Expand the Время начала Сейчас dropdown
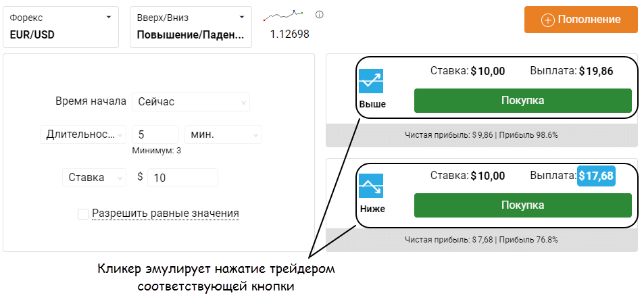The image size is (644, 304). click(x=191, y=102)
